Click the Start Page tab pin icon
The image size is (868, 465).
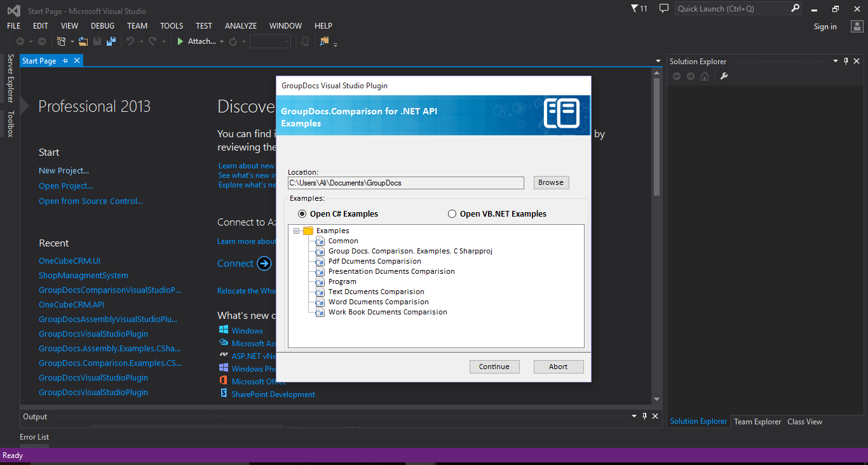pos(65,61)
